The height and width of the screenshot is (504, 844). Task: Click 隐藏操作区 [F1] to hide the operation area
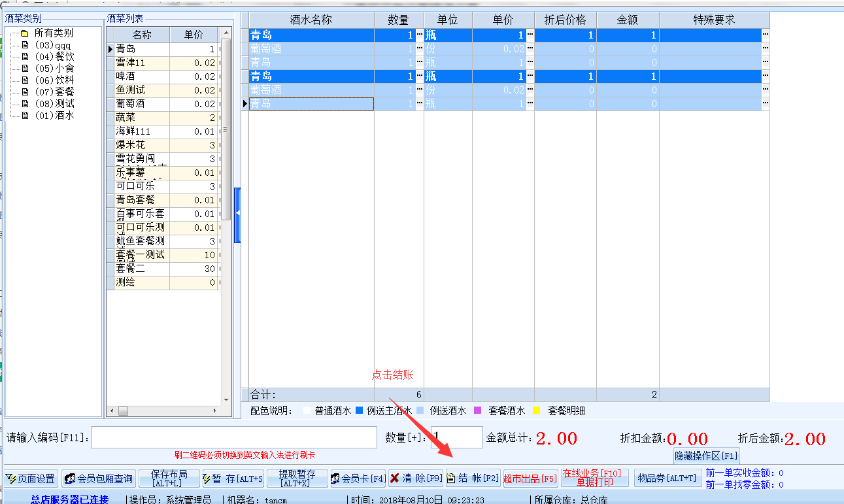[707, 456]
